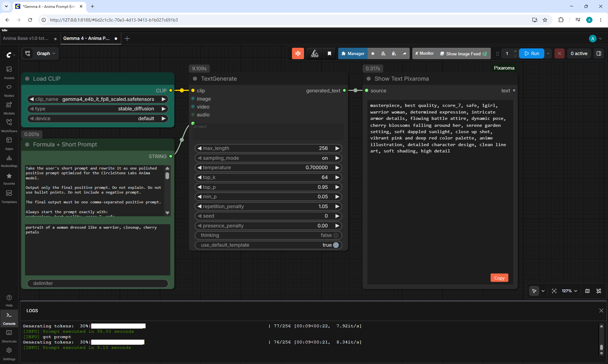Open the device default selector
Screen dimensions: 608x364
(98, 119)
